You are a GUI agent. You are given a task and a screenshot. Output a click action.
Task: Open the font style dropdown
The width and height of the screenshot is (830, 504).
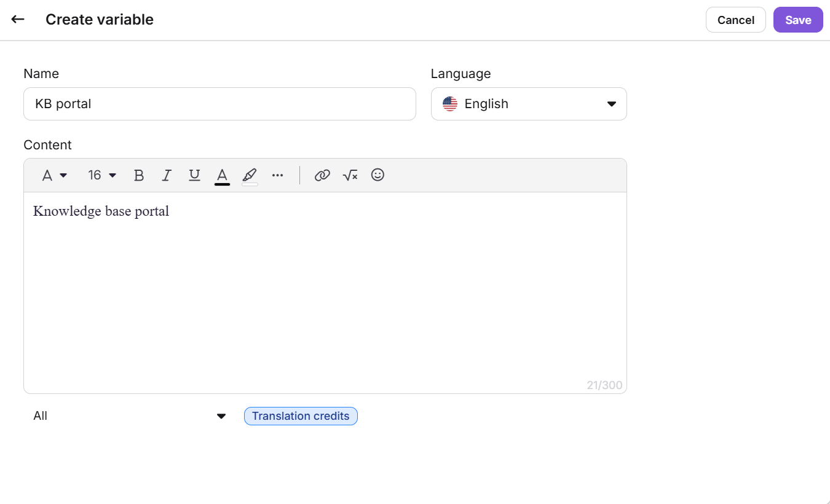pos(53,175)
